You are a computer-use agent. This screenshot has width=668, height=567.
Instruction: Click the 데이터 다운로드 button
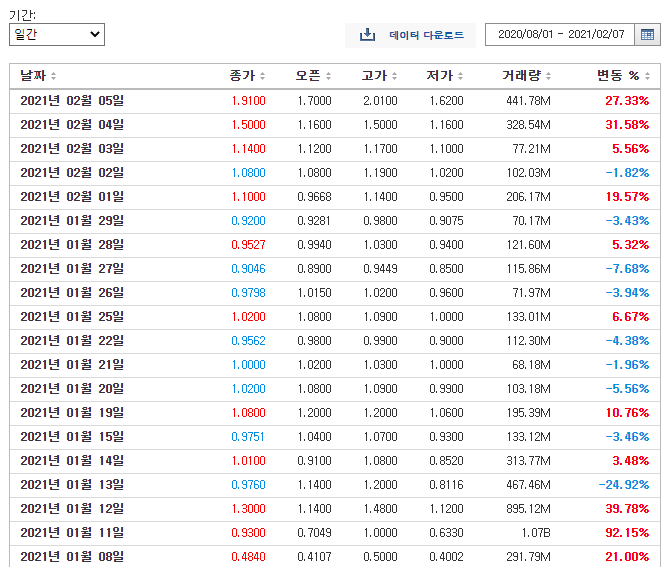coord(410,35)
